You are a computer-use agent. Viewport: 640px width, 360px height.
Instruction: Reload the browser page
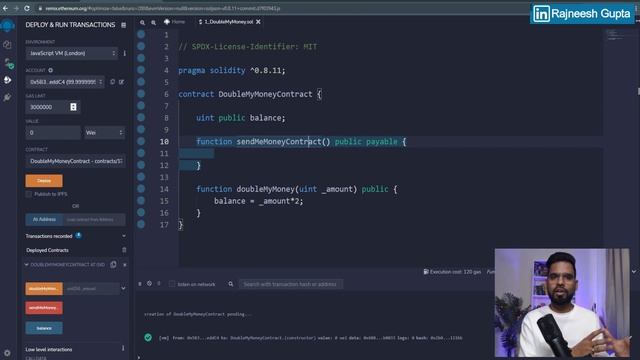coord(27,8)
